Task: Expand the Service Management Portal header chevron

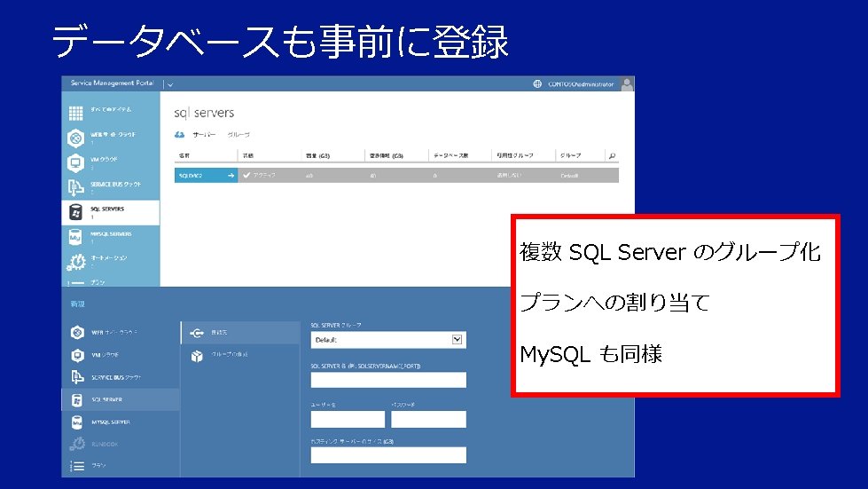Action: (170, 84)
